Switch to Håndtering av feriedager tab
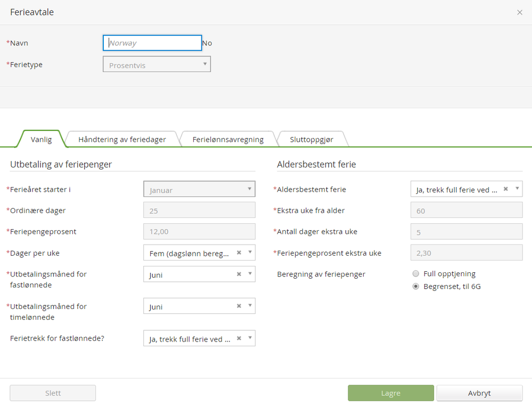 [122, 140]
